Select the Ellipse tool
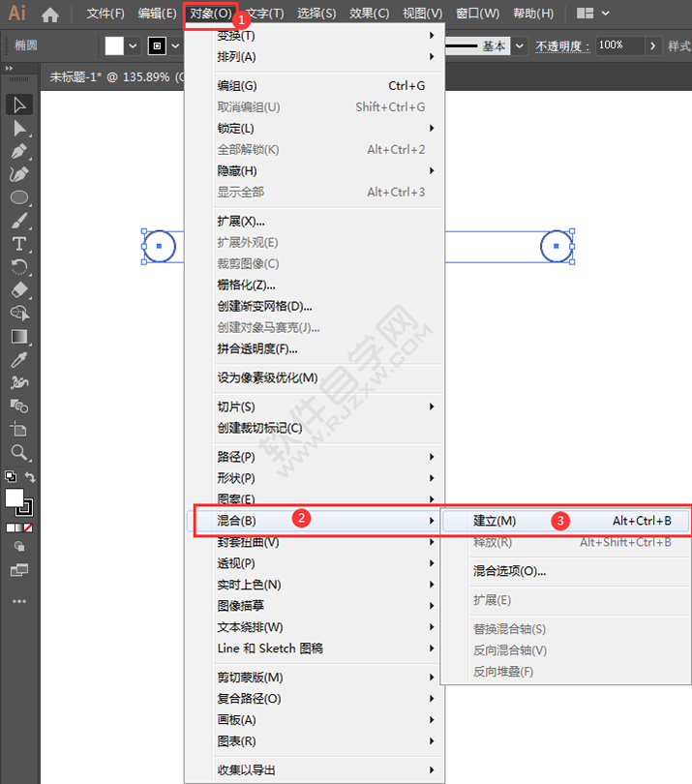 point(19,197)
